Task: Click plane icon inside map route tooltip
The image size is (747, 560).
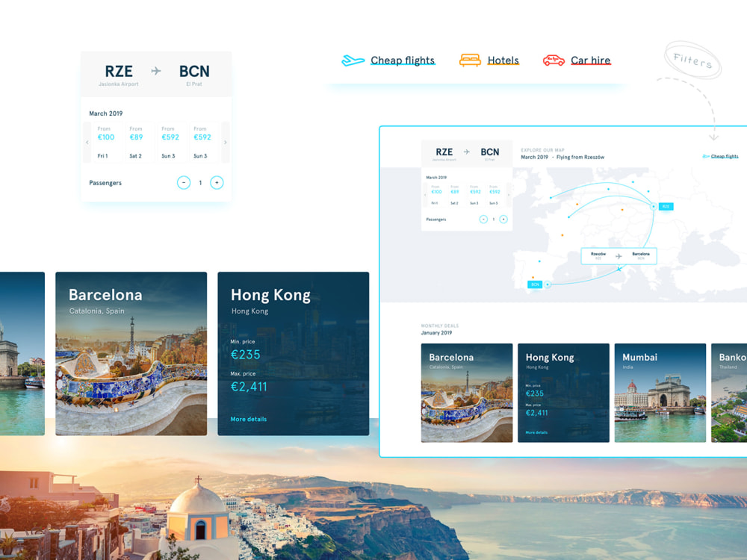Action: tap(619, 256)
